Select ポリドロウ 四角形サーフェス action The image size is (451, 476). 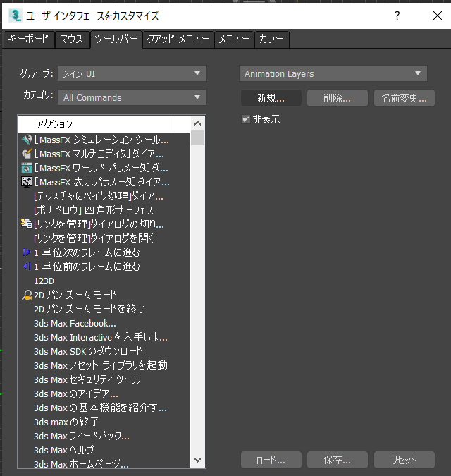[94, 210]
